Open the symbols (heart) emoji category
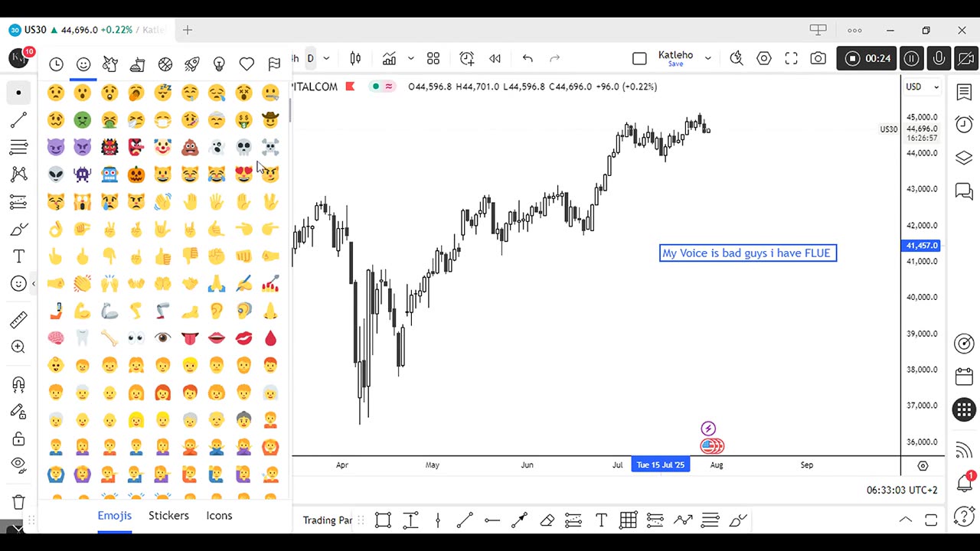This screenshot has height=551, width=980. coord(247,64)
